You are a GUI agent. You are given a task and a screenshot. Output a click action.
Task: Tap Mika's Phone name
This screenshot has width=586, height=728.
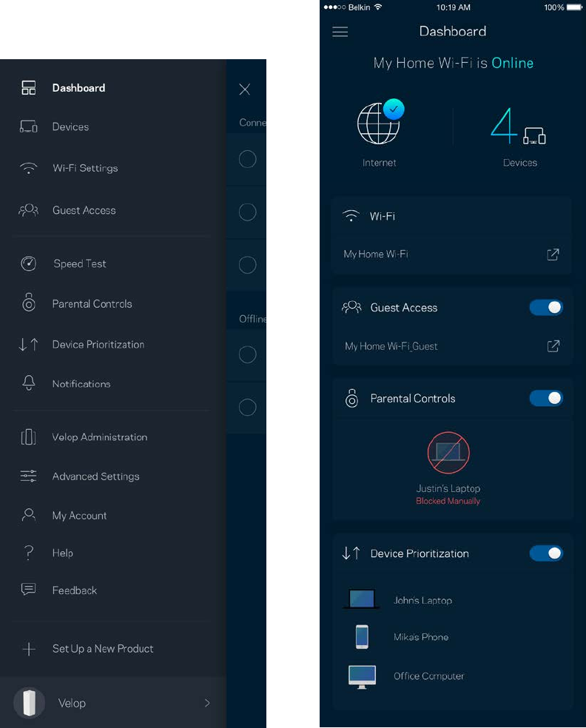(421, 637)
